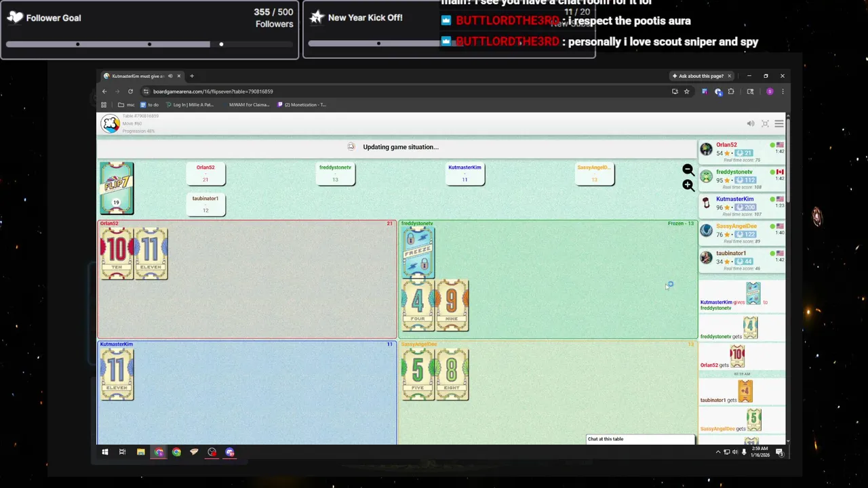Open browser extensions puzzle icon
The width and height of the screenshot is (868, 488).
pos(730,91)
